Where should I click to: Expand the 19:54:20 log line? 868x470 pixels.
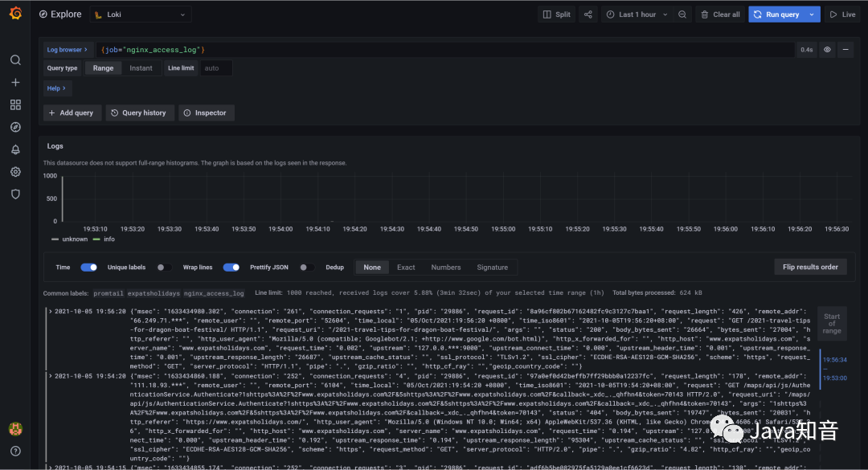[x=51, y=377]
